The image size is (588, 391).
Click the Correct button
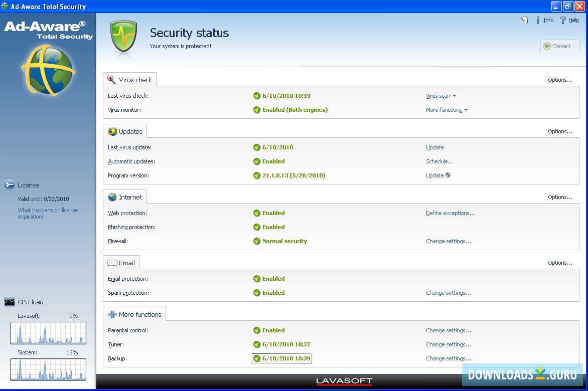559,46
